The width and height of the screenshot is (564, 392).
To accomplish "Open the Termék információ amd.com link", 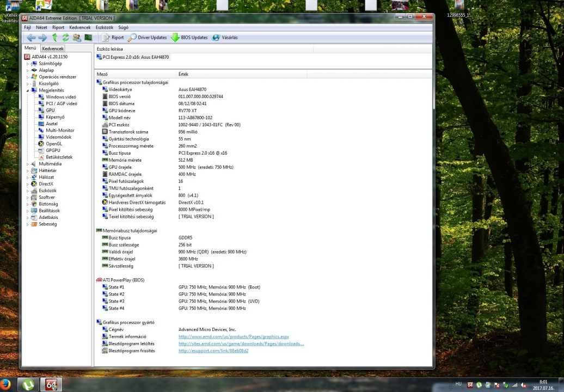I will (x=234, y=337).
